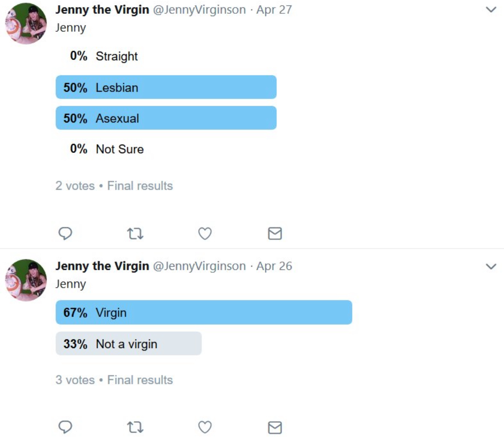This screenshot has height=438, width=504.
Task: Open the Jenny the Virgin name on the Apr 26 tweet
Action: click(102, 266)
